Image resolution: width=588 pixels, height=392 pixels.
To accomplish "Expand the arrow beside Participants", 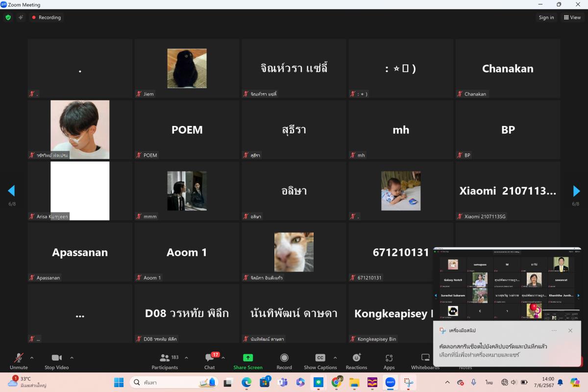I will 186,358.
